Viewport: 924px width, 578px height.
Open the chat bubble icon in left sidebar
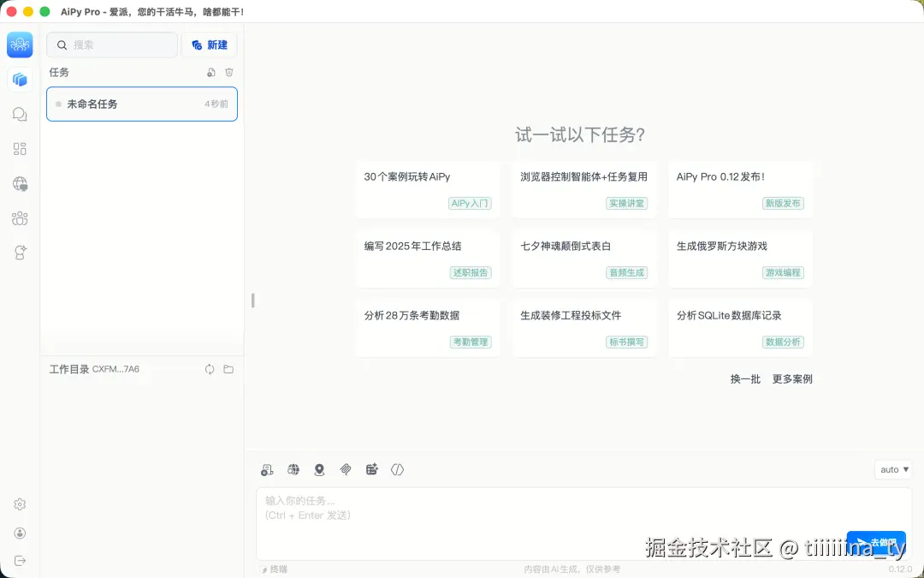(20, 114)
